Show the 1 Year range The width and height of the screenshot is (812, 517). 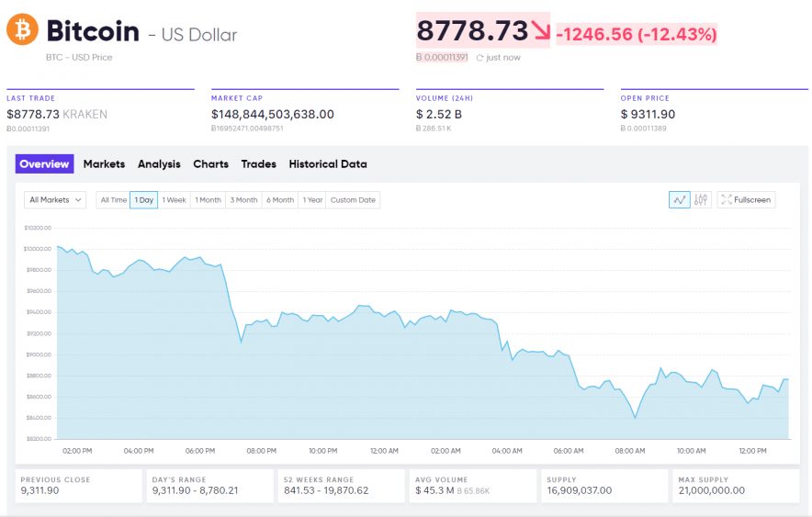coord(312,199)
